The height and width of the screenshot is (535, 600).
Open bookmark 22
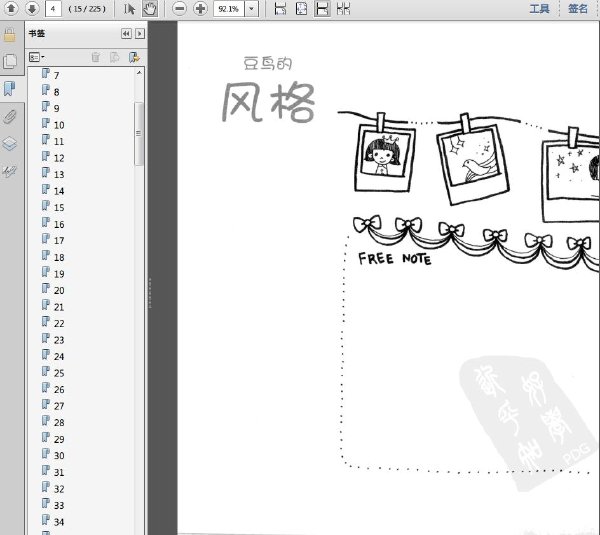[59, 323]
